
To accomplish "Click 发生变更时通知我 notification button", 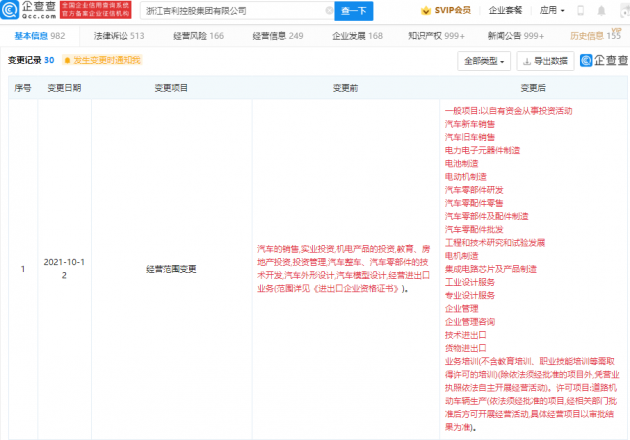I will pyautogui.click(x=102, y=60).
